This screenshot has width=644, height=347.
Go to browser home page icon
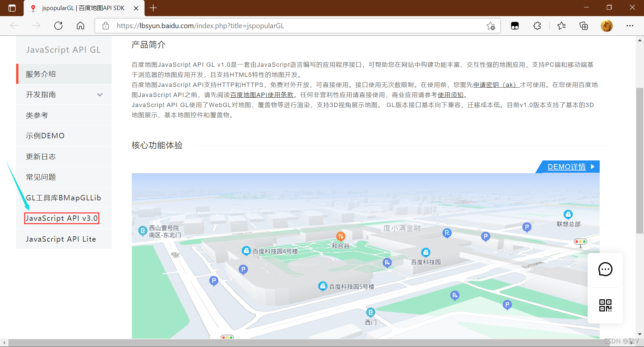click(x=80, y=26)
